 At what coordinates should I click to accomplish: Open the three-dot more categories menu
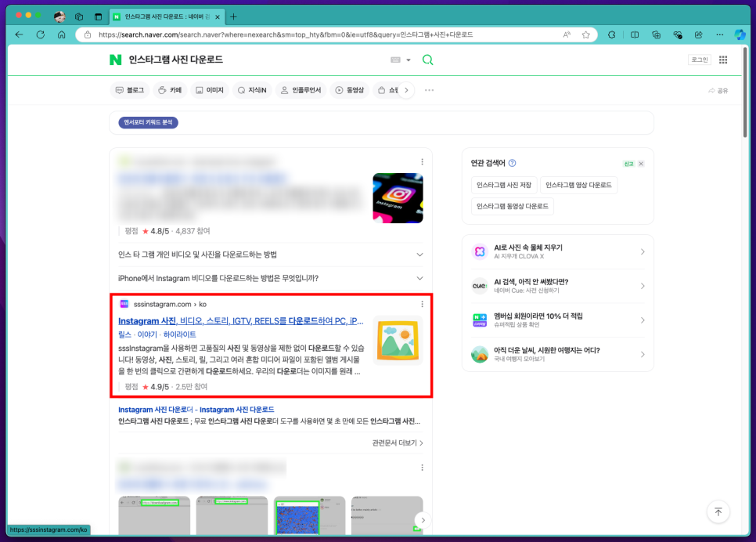[429, 90]
